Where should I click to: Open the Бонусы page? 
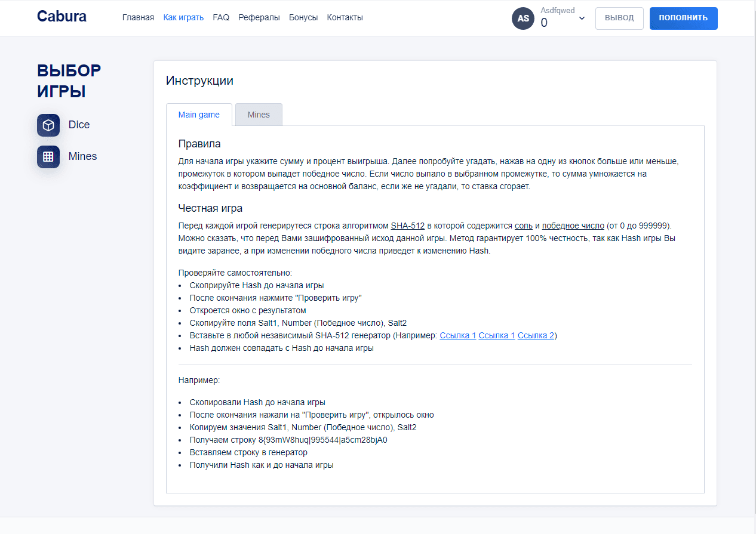303,18
